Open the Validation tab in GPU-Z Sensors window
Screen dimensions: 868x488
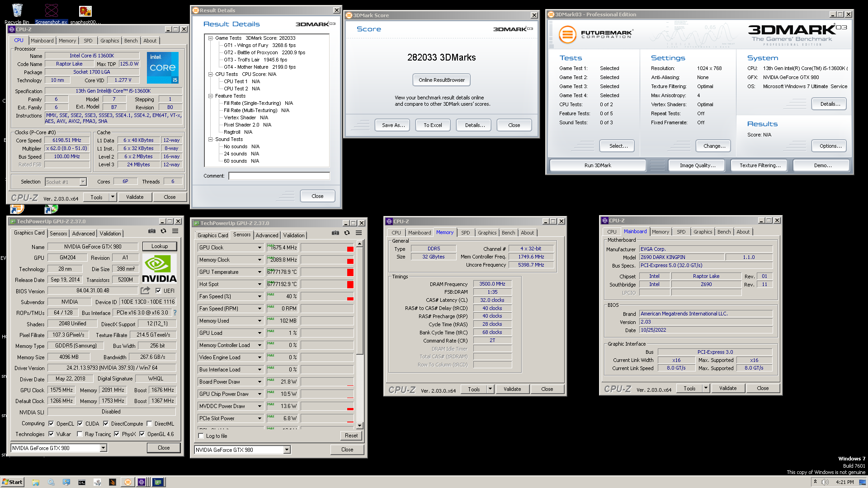(x=294, y=235)
